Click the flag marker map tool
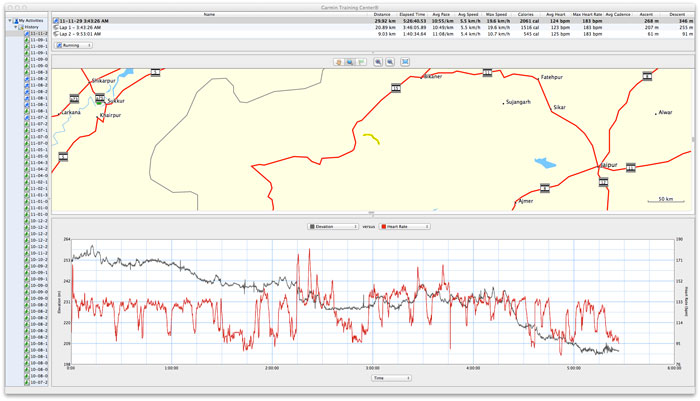Viewport: 700px width, 401px height. (x=362, y=62)
